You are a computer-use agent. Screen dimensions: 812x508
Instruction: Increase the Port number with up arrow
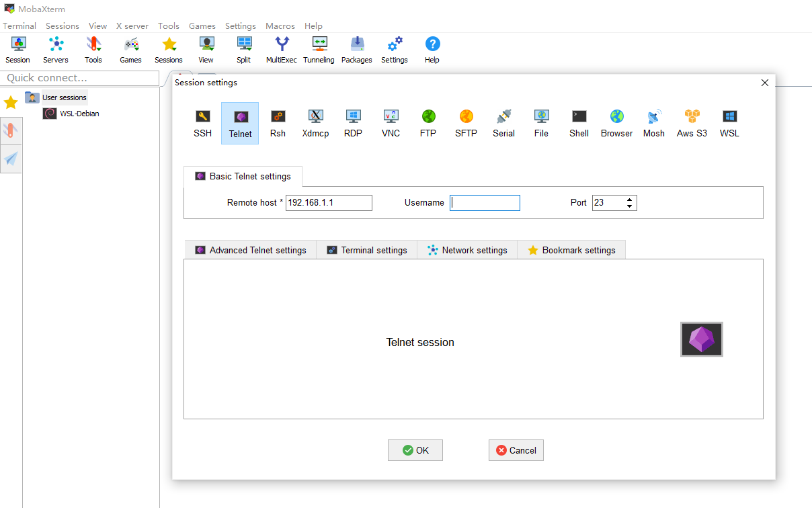pos(630,200)
